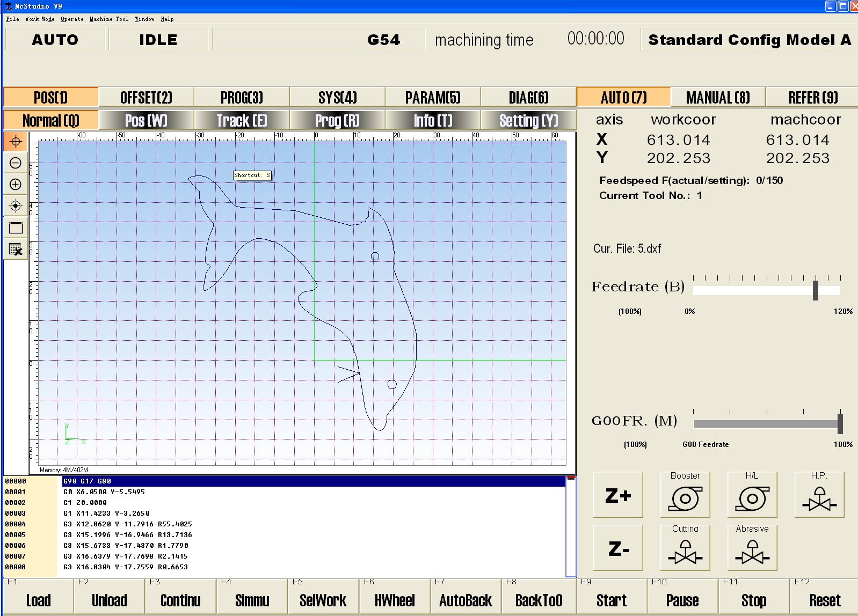
Task: Click the fit-to-window rectangle icon
Action: click(16, 228)
